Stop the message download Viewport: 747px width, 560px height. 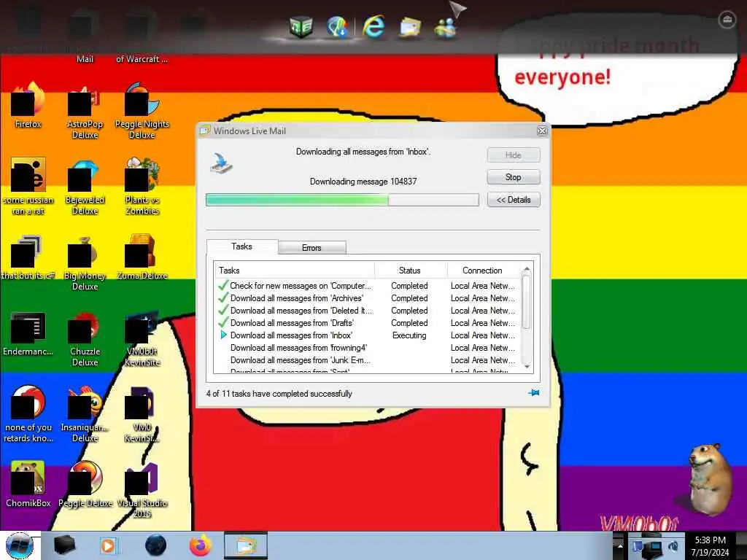(x=514, y=177)
